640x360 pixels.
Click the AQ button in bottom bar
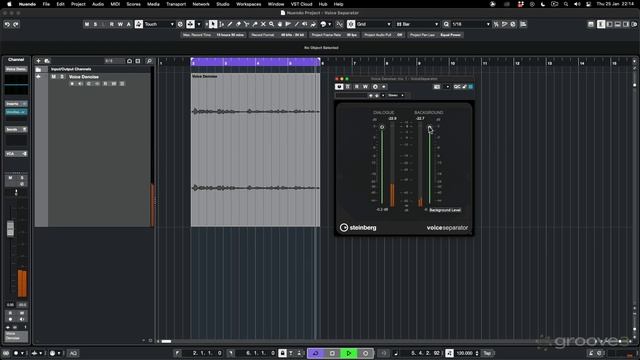coord(73,353)
